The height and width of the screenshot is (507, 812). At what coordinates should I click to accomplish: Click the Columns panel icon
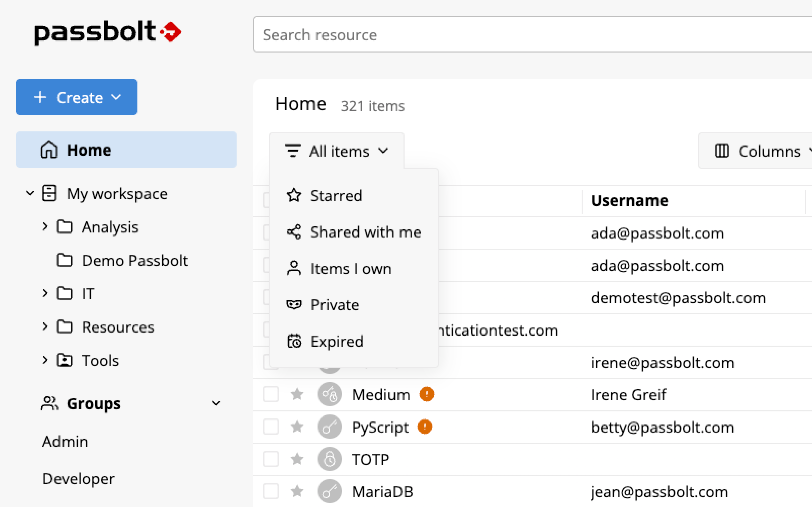point(722,151)
